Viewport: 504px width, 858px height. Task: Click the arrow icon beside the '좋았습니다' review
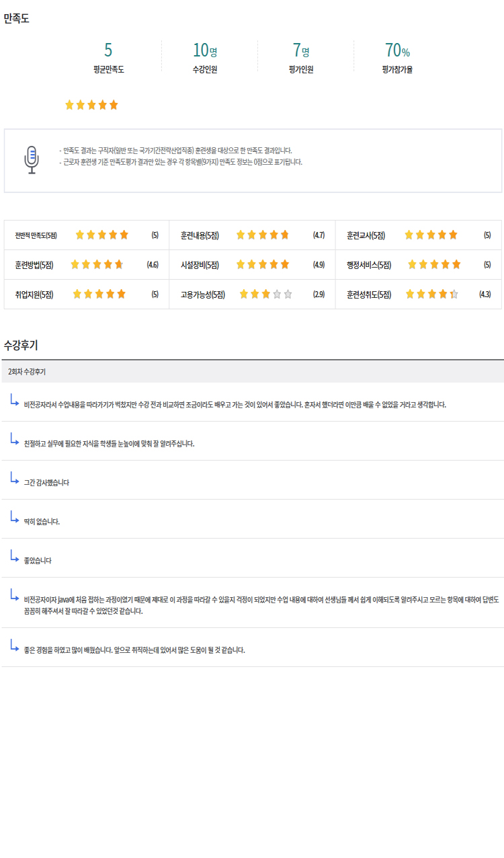[14, 556]
